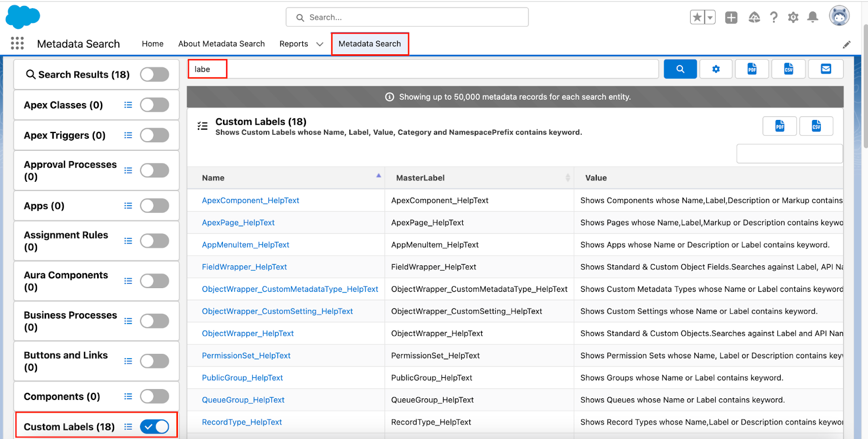Enable the Buttons and Links toggle
The width and height of the screenshot is (868, 439).
click(155, 361)
